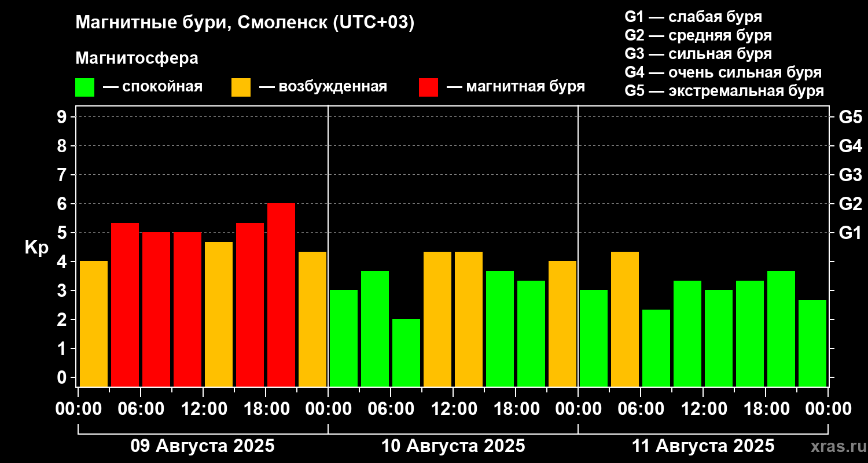The height and width of the screenshot is (463, 868).
Task: Select the chart title 'Магнитные бури, Смоленск (UTC+03)'
Action: click(x=245, y=23)
